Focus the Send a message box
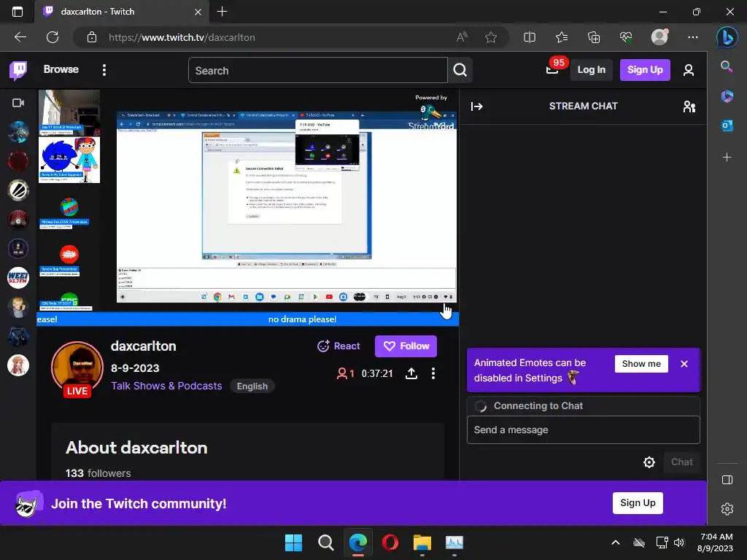This screenshot has width=747, height=560. coord(583,430)
